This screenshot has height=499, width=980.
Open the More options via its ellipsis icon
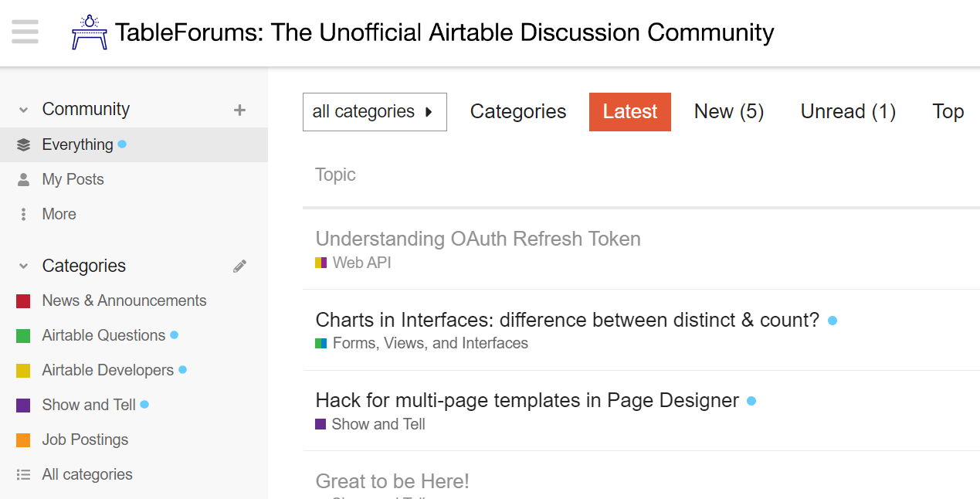coord(23,213)
